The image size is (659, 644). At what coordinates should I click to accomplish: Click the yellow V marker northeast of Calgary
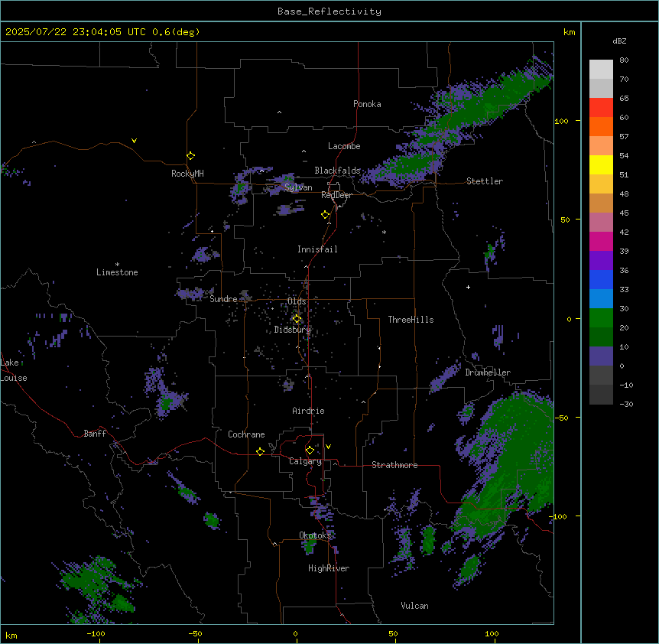tap(328, 447)
